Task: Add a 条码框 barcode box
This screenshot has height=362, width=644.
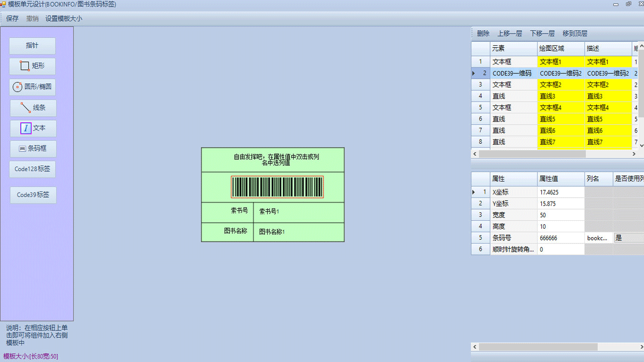Action: [34, 149]
